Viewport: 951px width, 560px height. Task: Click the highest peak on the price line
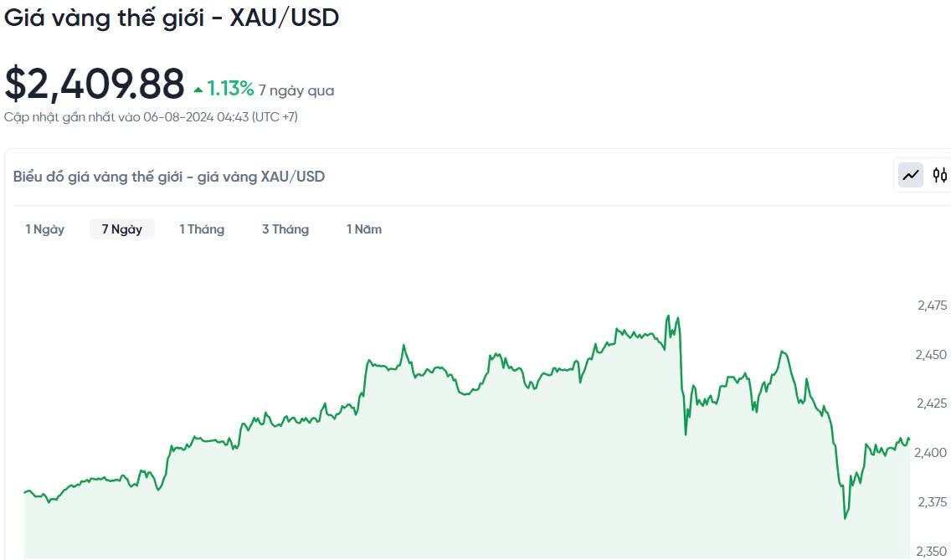(x=668, y=316)
